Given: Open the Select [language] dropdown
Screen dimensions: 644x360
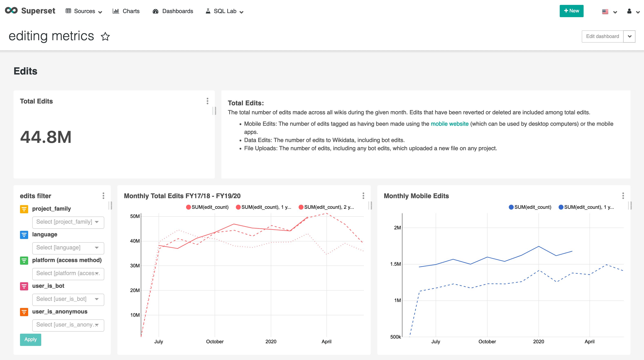Looking at the screenshot, I should click(x=68, y=248).
